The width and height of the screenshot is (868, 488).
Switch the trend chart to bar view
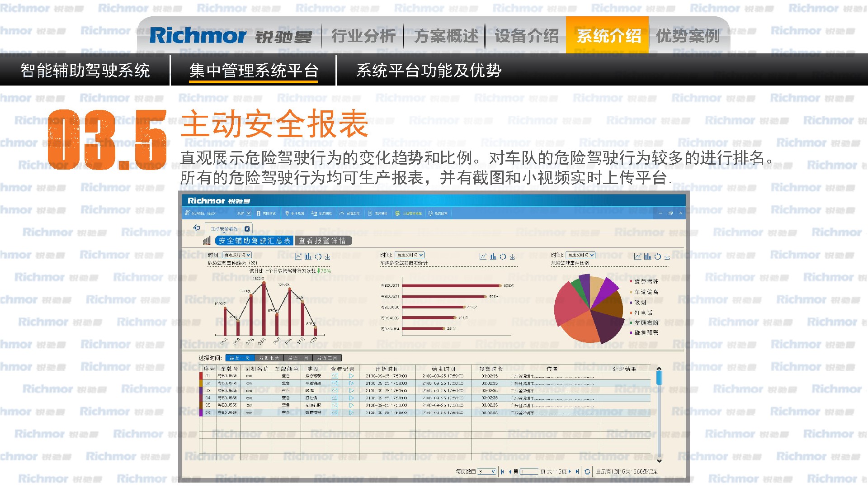click(308, 256)
